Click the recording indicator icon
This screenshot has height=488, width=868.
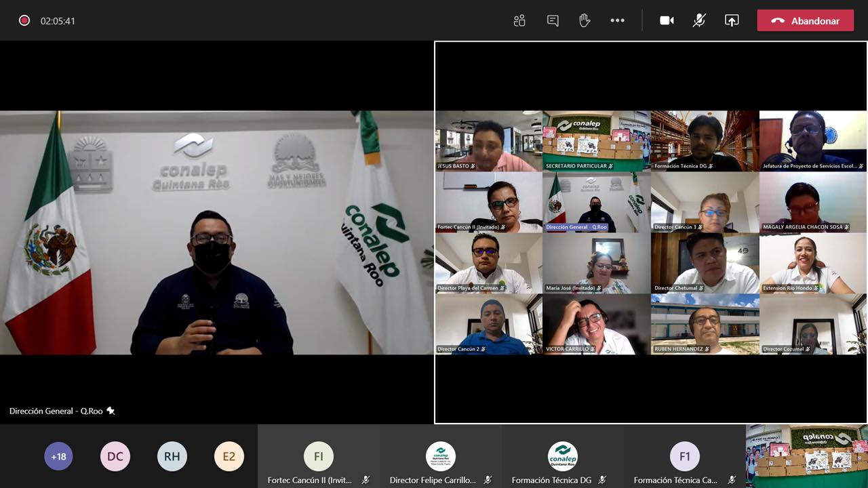[24, 20]
